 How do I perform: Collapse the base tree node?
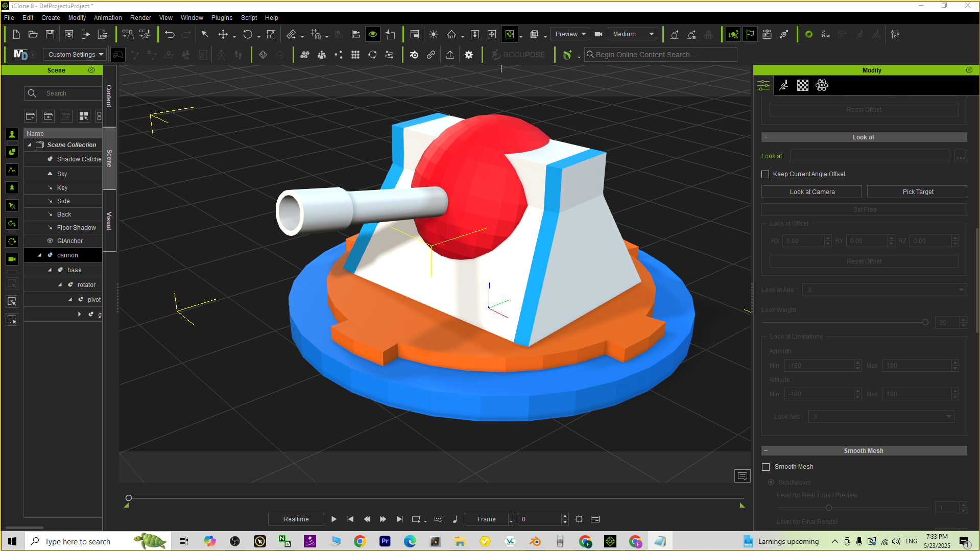click(50, 270)
